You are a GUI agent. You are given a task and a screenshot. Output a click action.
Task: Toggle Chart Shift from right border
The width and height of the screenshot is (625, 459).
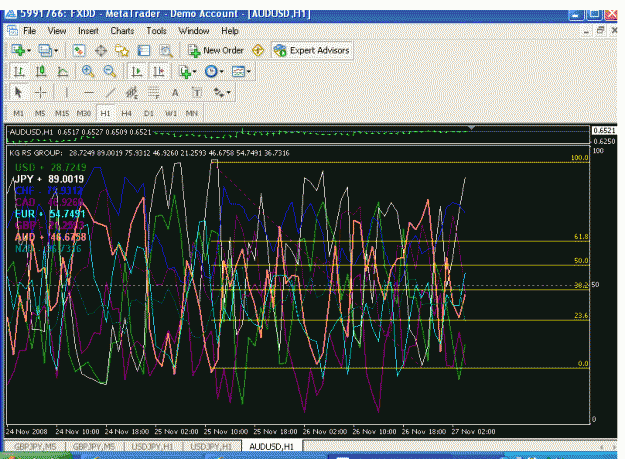tap(159, 72)
